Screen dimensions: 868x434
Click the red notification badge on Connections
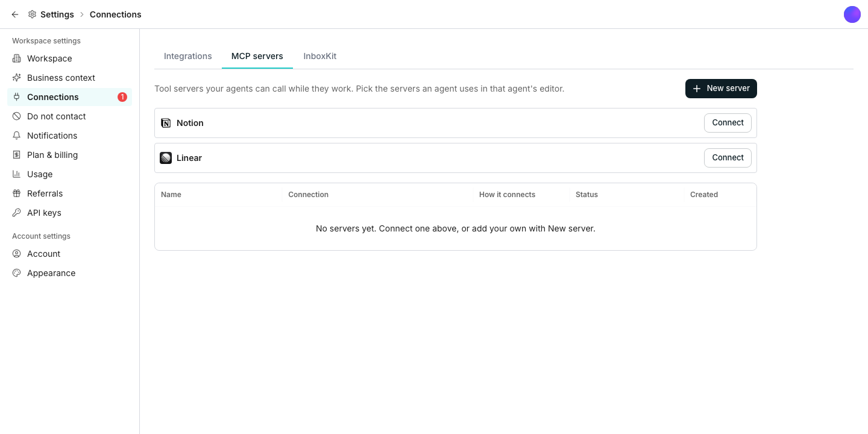tap(122, 97)
